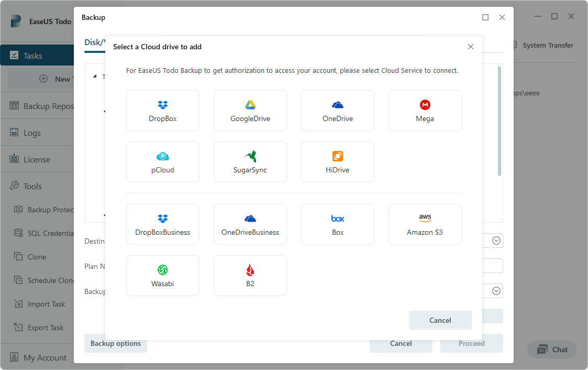Open Logs in the sidebar

pos(37,133)
